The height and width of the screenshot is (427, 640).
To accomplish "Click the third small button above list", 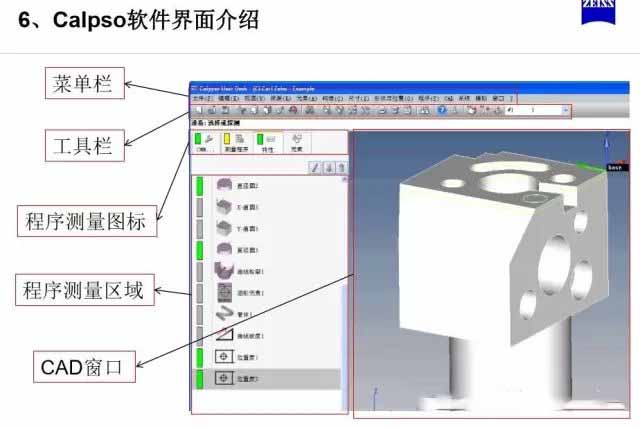I will click(x=342, y=167).
